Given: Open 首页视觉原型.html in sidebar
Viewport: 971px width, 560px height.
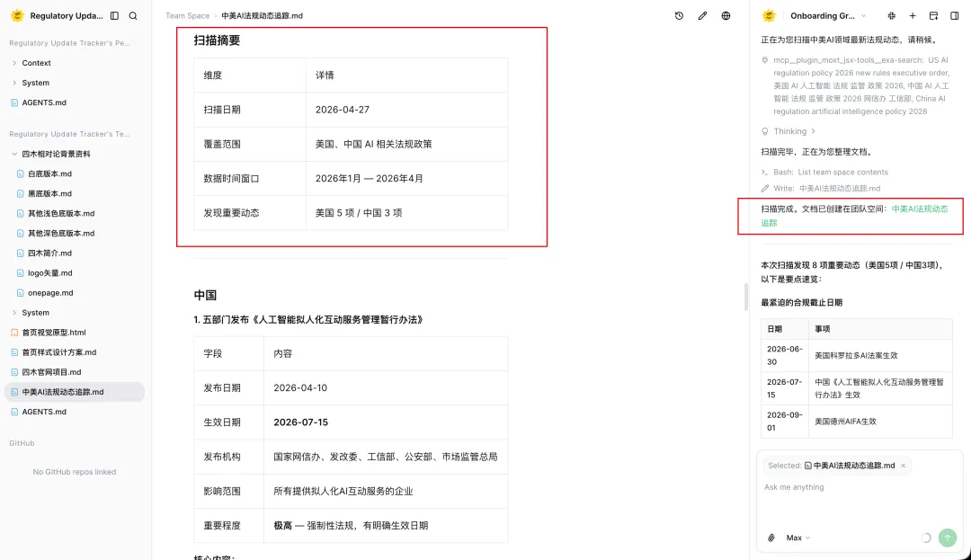Looking at the screenshot, I should point(54,333).
